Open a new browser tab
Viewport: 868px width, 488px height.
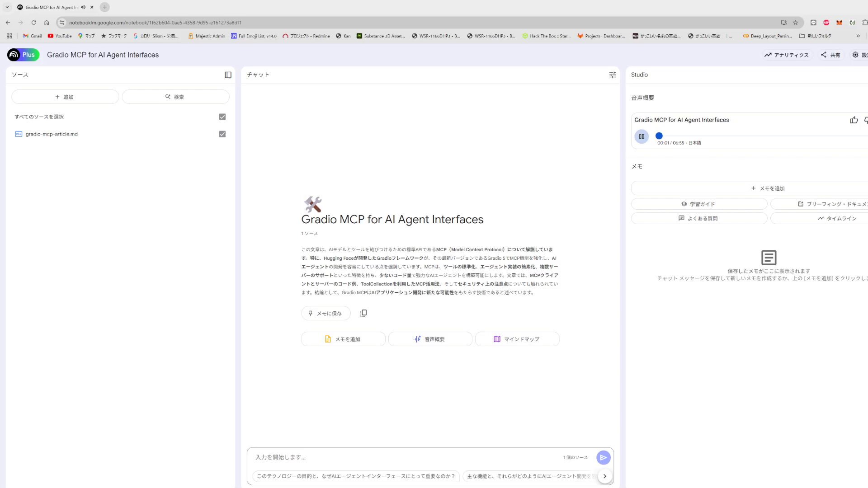(x=104, y=7)
